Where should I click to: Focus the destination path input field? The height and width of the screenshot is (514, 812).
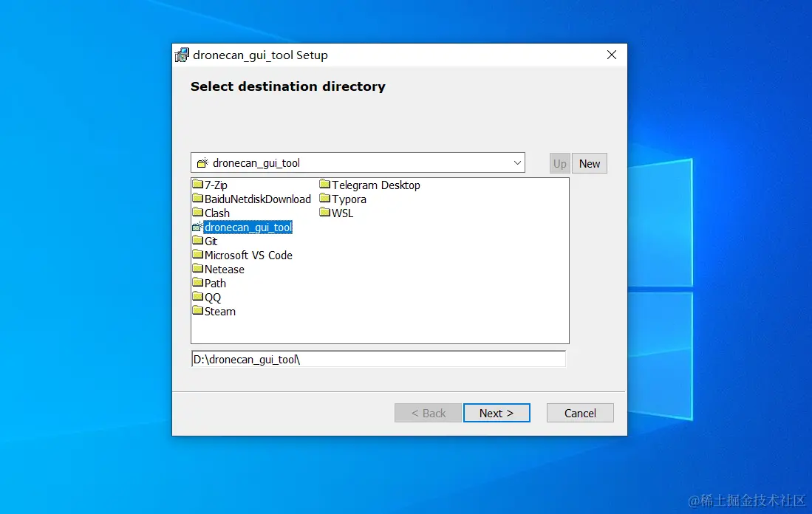tap(378, 359)
